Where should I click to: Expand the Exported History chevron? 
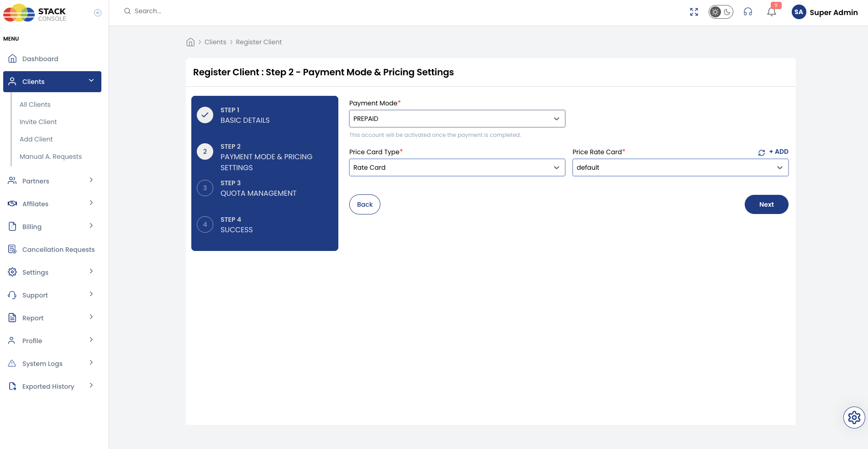[91, 386]
